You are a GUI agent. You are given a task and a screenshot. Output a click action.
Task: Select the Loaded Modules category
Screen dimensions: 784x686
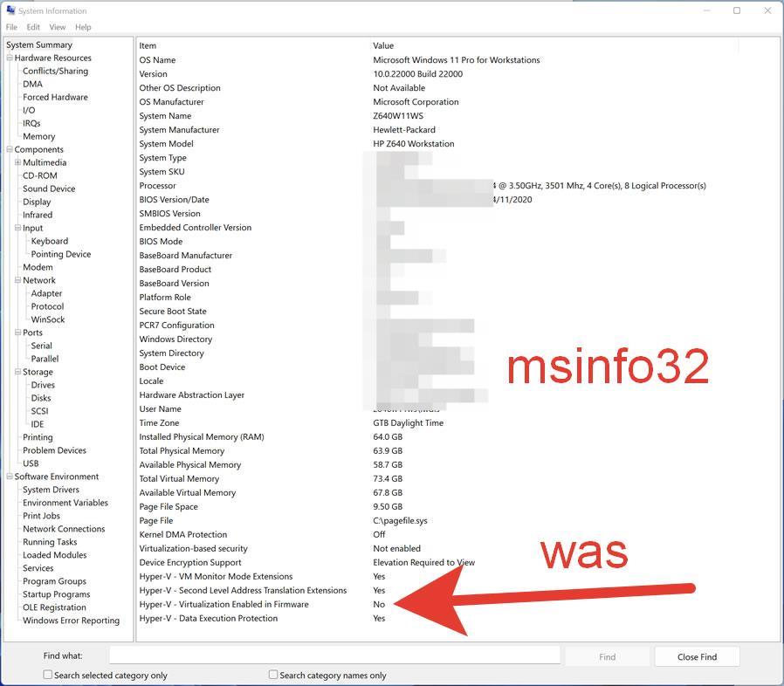[x=54, y=555]
